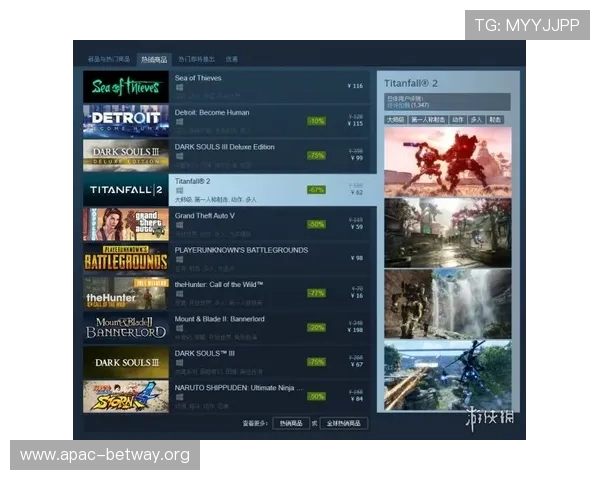This screenshot has width=600, height=480.
Task: Click the 射击 tag in preview panel
Action: [495, 120]
